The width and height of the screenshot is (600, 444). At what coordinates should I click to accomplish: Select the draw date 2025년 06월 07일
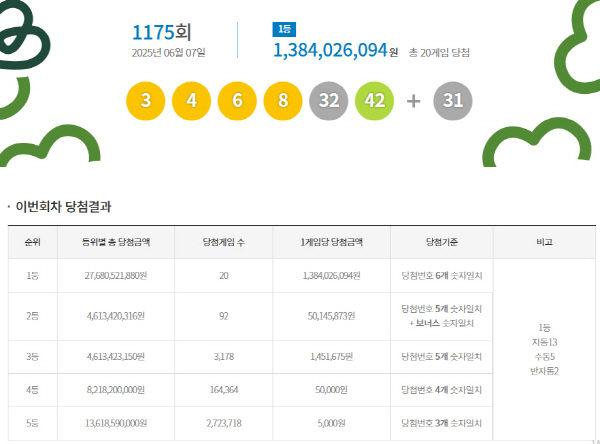[x=169, y=53]
